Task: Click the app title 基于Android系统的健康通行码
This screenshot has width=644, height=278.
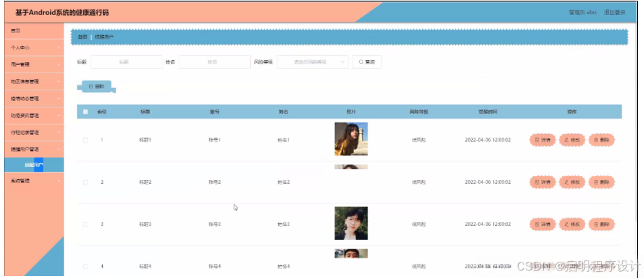Action: [62, 13]
